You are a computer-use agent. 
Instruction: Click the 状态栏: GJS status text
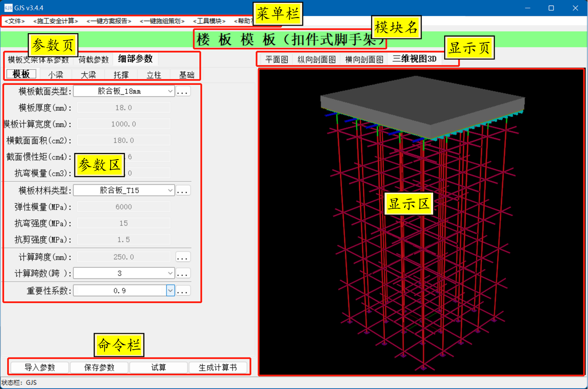click(x=19, y=382)
